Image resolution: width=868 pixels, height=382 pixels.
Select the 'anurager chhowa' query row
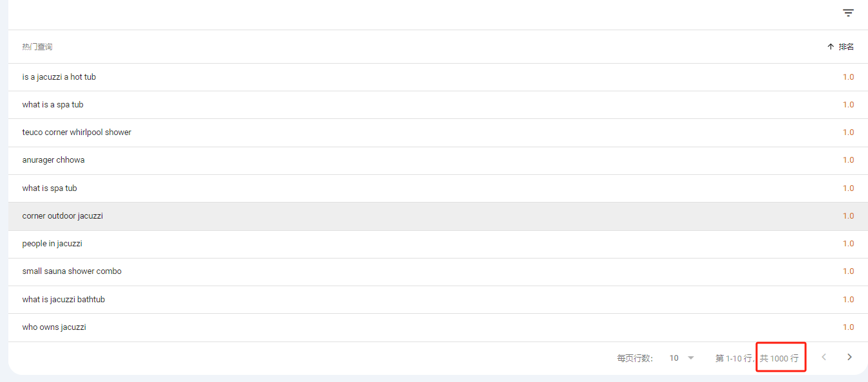pos(438,160)
